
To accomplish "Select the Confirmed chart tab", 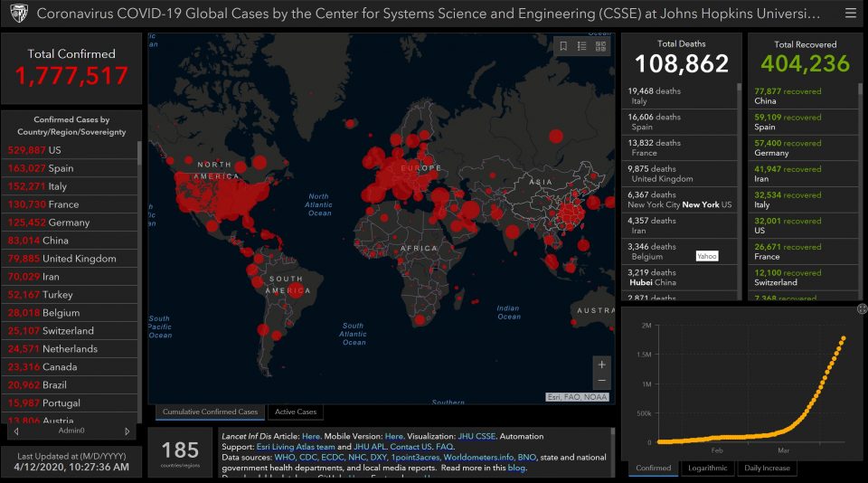I will (x=654, y=469).
